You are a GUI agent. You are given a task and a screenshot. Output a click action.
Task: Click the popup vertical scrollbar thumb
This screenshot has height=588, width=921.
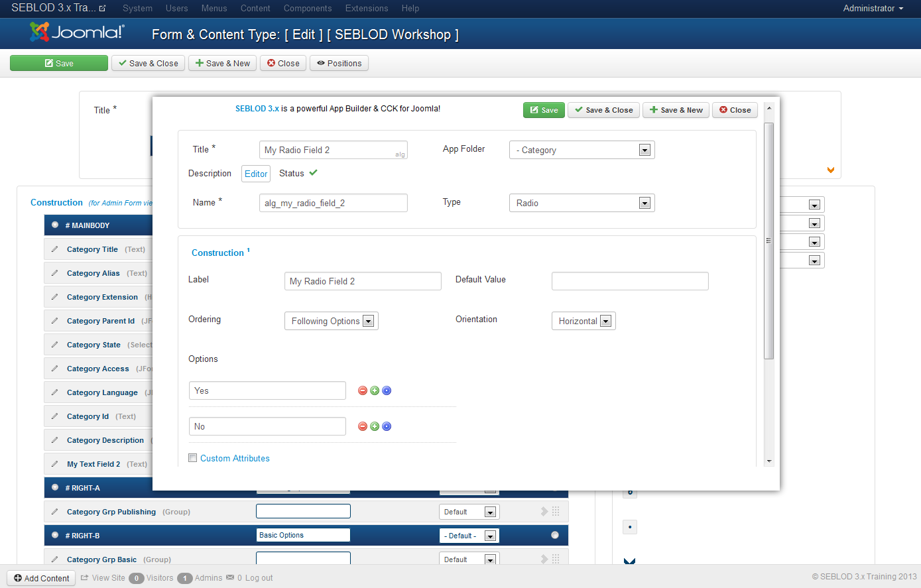pyautogui.click(x=769, y=241)
